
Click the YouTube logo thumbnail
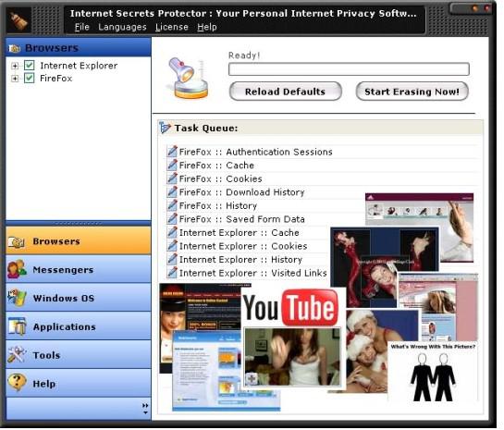point(291,308)
